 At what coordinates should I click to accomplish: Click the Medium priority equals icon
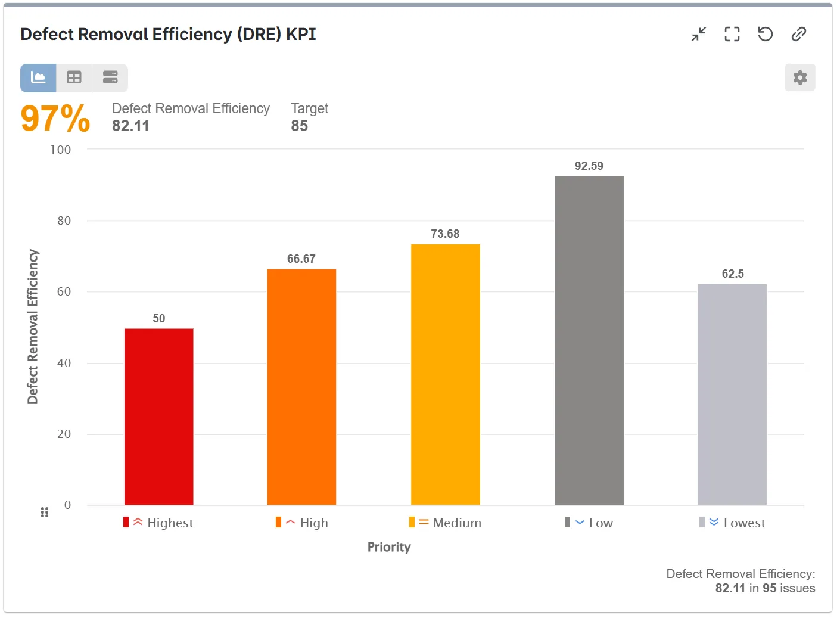pos(424,522)
